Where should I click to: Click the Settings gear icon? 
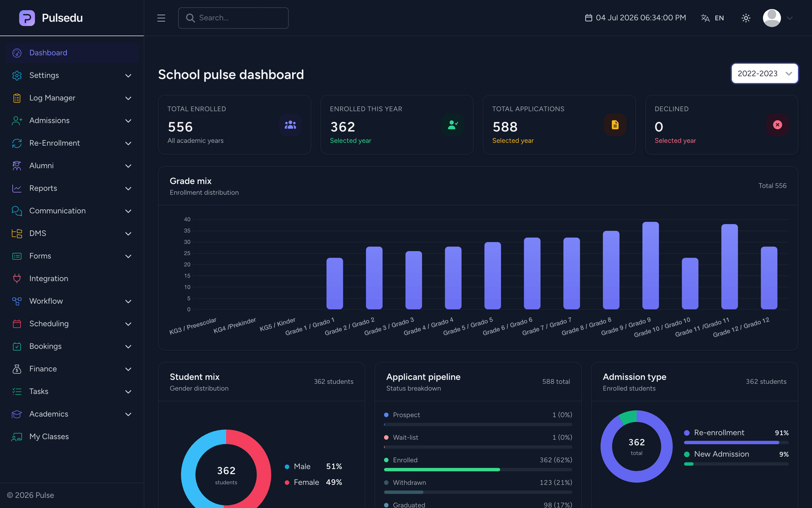click(17, 75)
